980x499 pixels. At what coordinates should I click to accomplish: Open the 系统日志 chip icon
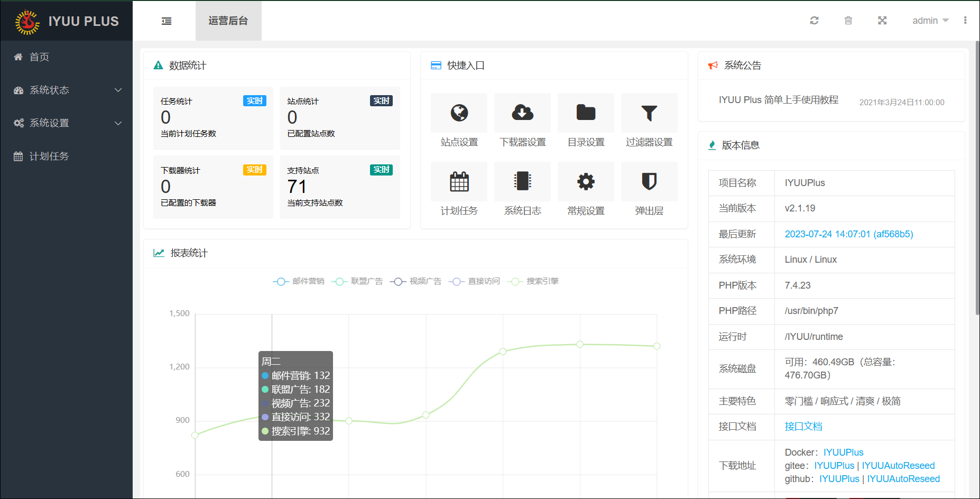click(522, 182)
